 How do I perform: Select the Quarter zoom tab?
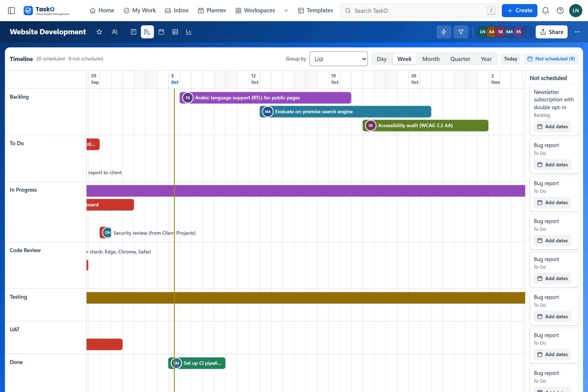pyautogui.click(x=460, y=59)
